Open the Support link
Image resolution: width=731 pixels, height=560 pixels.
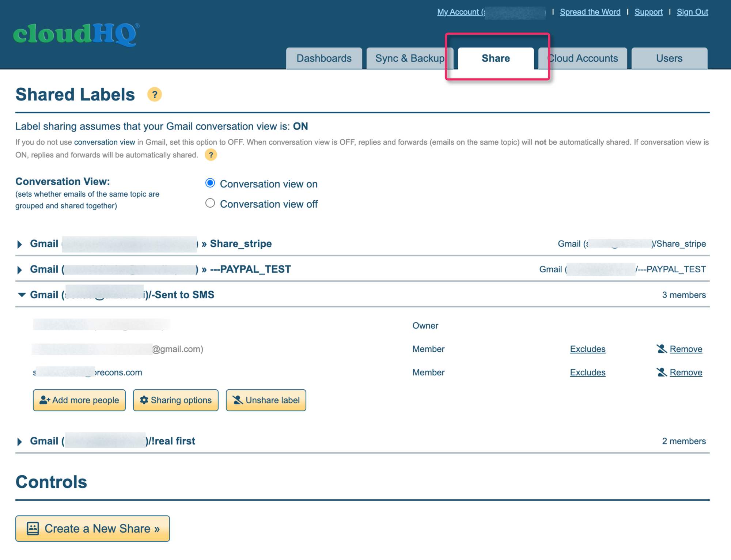pos(649,12)
